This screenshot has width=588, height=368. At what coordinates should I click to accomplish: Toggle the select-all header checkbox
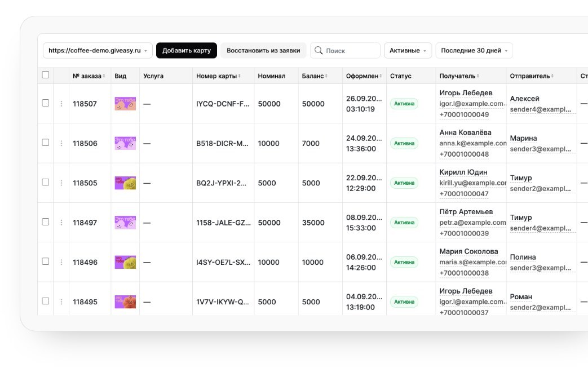click(x=45, y=74)
